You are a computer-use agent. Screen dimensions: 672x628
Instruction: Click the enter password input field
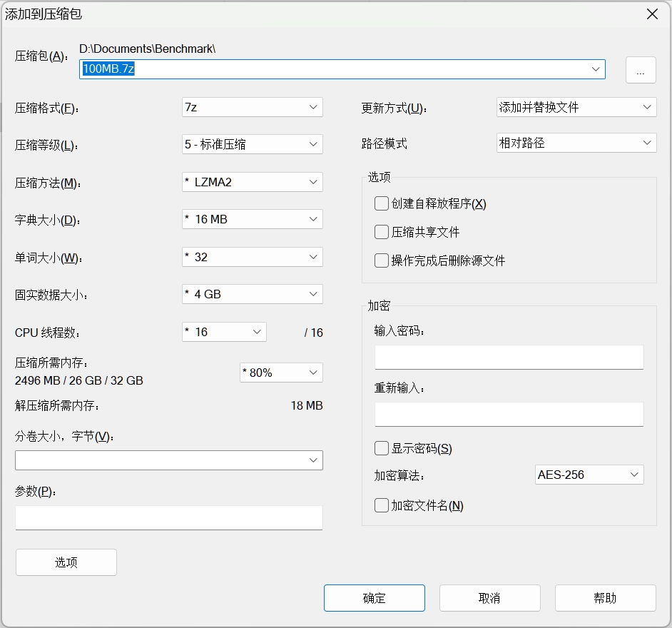pyautogui.click(x=509, y=357)
